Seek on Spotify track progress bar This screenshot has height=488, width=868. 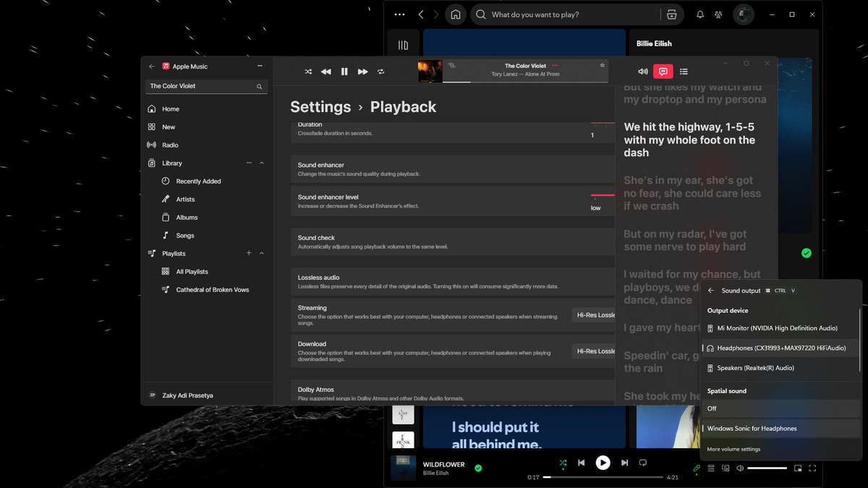603,477
